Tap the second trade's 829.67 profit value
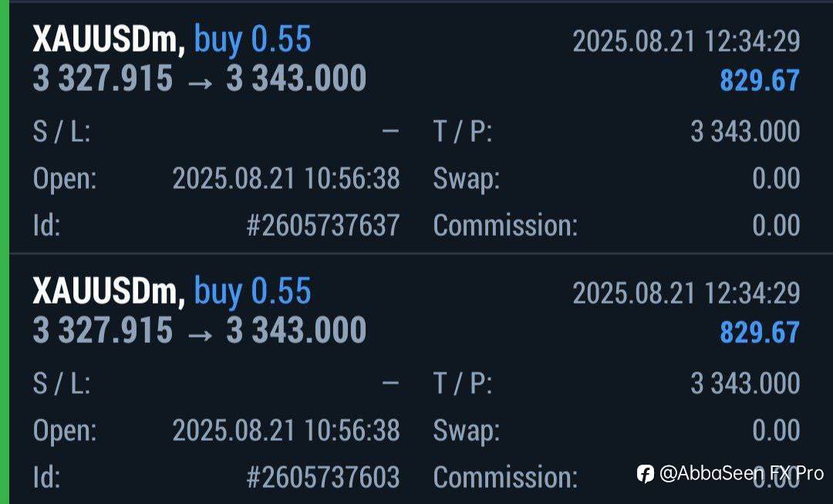Image resolution: width=833 pixels, height=504 pixels. [759, 332]
